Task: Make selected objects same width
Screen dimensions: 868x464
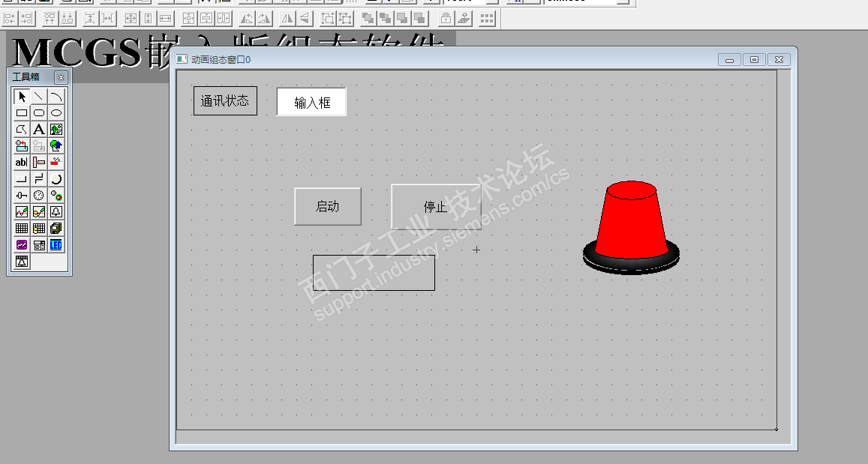Action: pyautogui.click(x=165, y=19)
